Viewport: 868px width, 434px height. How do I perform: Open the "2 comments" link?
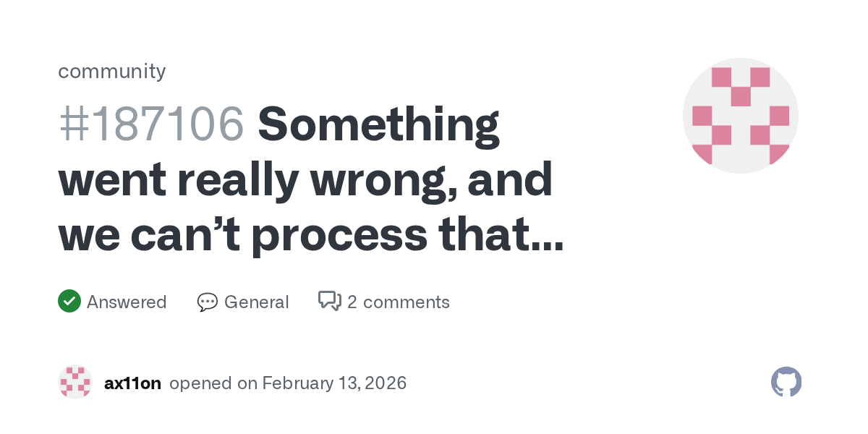(x=398, y=302)
